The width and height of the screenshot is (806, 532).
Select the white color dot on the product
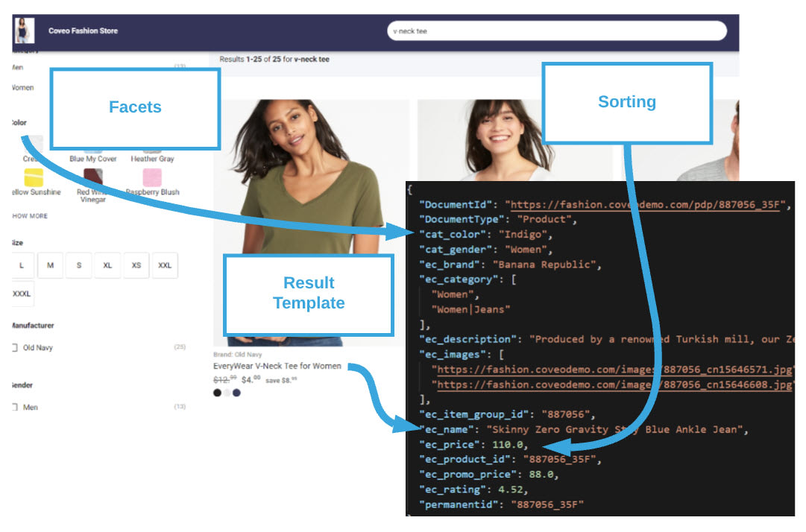pyautogui.click(x=227, y=393)
